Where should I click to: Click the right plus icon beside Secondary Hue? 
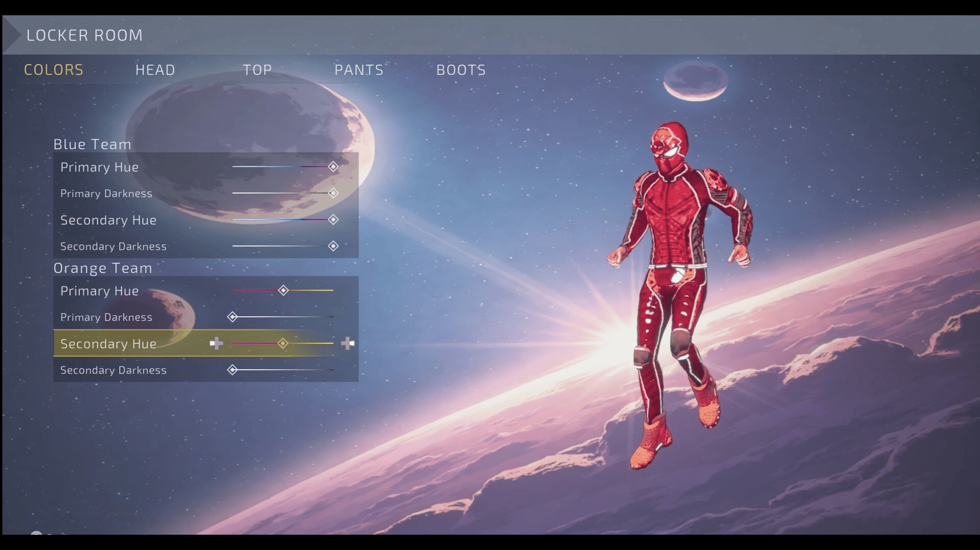[x=348, y=343]
